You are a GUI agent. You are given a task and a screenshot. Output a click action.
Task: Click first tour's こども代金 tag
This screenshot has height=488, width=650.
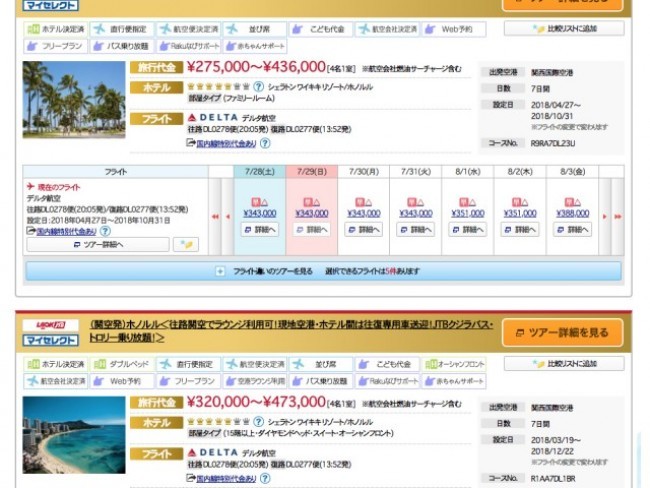pyautogui.click(x=321, y=29)
